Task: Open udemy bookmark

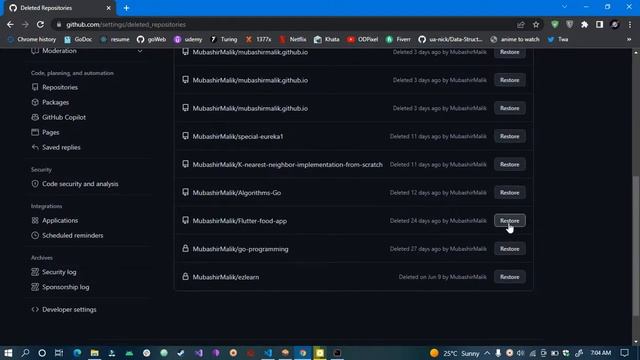Action: tap(188, 40)
